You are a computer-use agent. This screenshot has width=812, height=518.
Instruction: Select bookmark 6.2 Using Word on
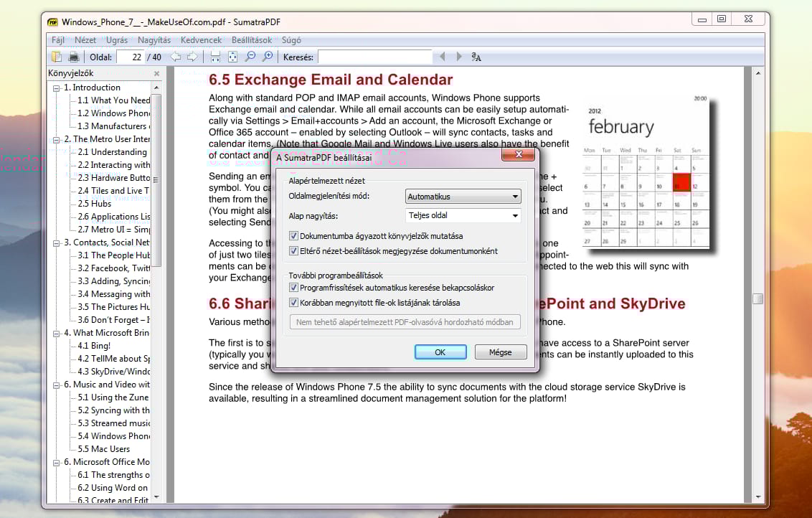(113, 488)
